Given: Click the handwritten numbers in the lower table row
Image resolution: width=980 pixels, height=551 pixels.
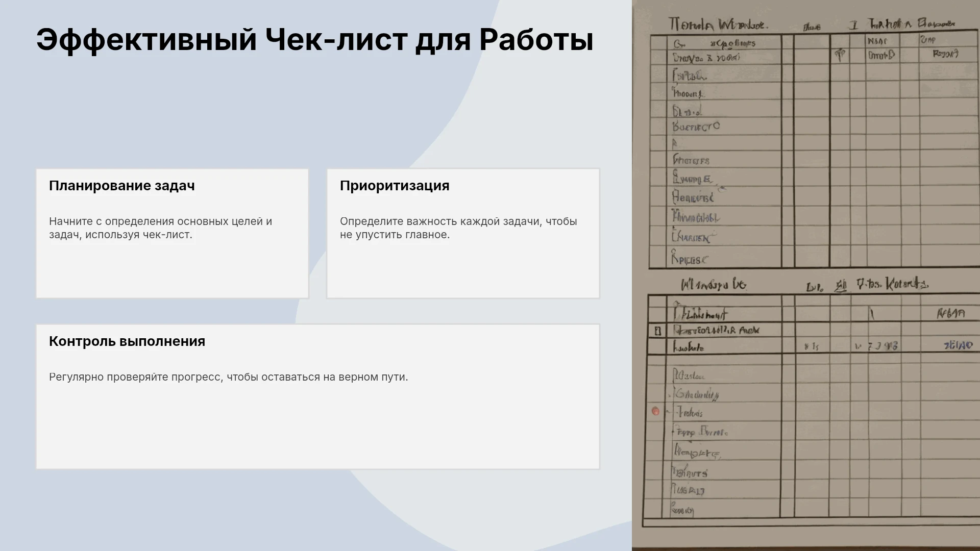Looking at the screenshot, I should coord(876,346).
